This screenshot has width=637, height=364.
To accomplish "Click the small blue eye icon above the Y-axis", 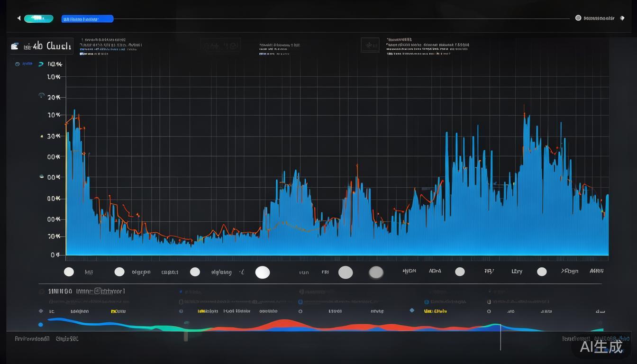I will click(18, 64).
